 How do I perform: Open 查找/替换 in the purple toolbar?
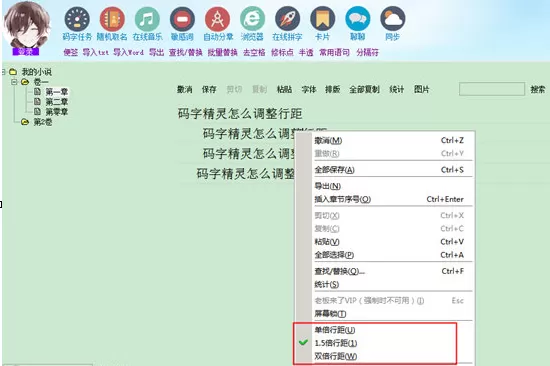186,52
